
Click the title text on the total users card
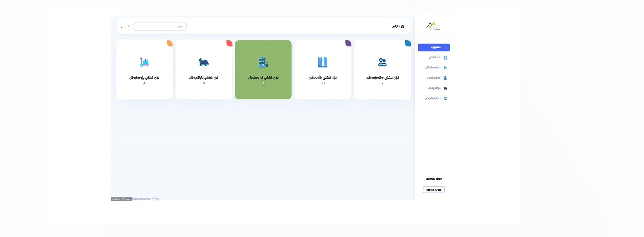click(x=383, y=77)
